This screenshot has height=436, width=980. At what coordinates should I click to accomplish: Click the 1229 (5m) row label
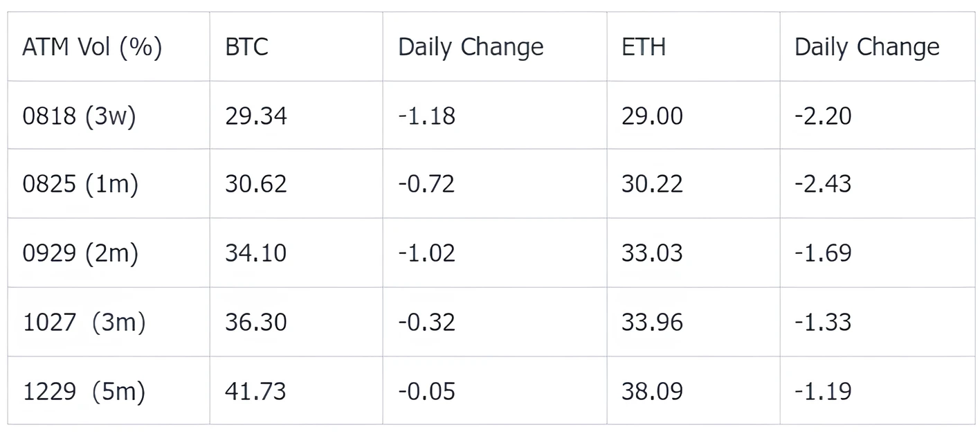click(x=84, y=392)
